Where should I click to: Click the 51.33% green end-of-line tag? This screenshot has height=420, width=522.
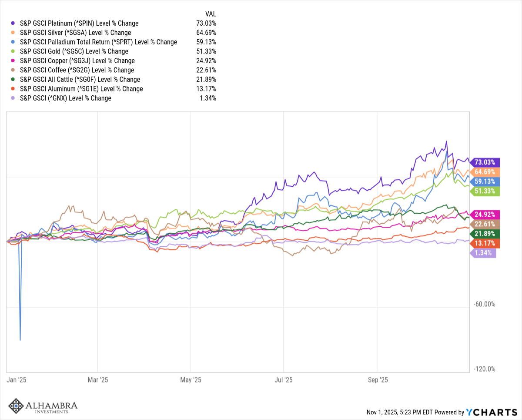(485, 191)
